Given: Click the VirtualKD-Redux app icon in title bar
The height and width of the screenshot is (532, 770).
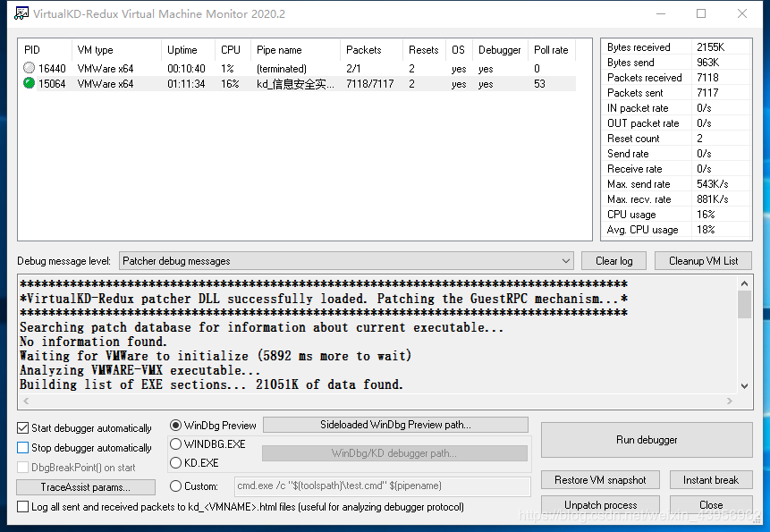Looking at the screenshot, I should (x=21, y=13).
